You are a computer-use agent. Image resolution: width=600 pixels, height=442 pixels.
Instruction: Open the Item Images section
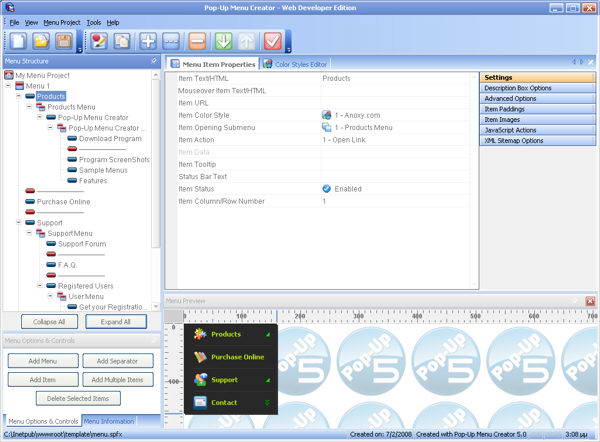pos(538,119)
